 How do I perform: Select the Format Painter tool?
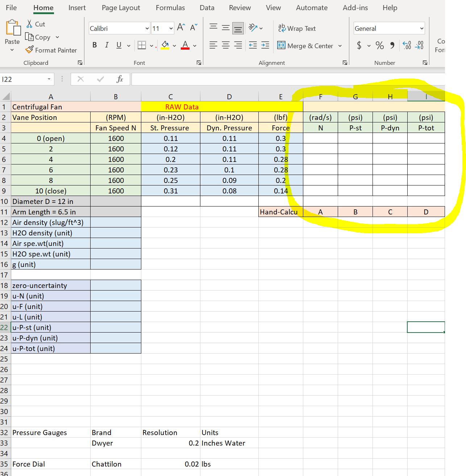coord(51,50)
